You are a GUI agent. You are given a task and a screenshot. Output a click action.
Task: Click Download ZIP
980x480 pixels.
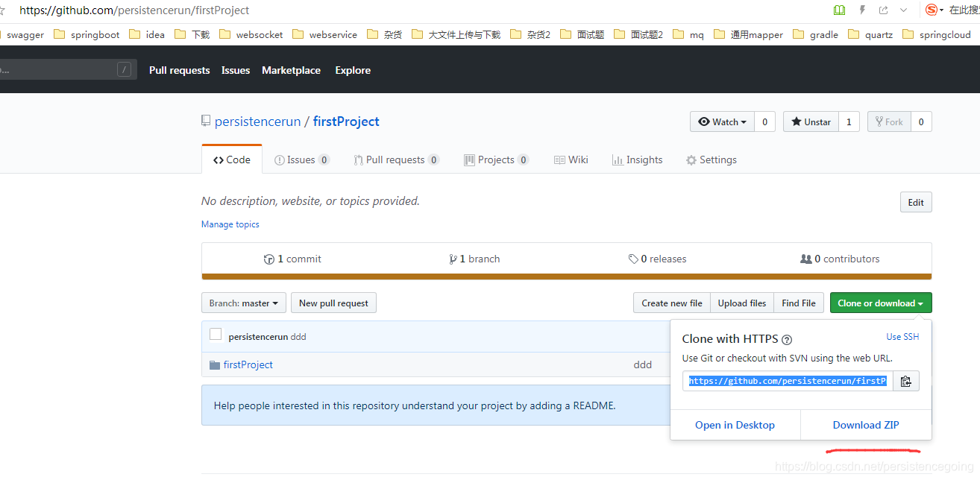pyautogui.click(x=866, y=425)
